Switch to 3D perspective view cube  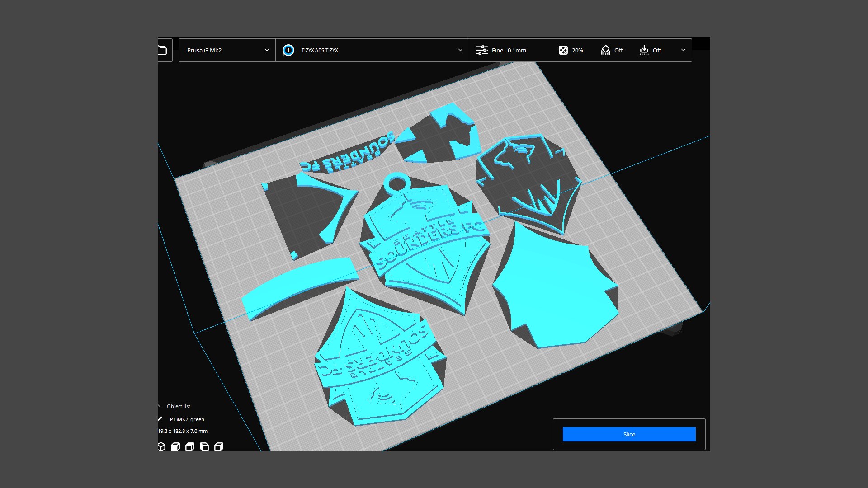click(161, 447)
